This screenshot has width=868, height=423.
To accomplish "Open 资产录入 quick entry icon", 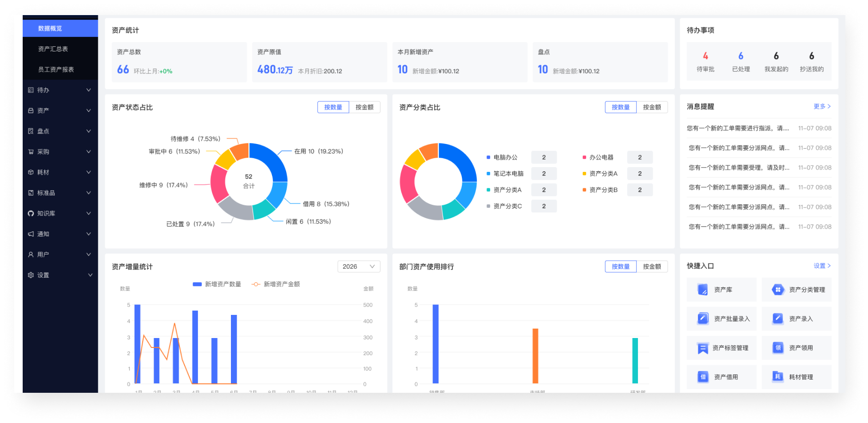I will (777, 319).
